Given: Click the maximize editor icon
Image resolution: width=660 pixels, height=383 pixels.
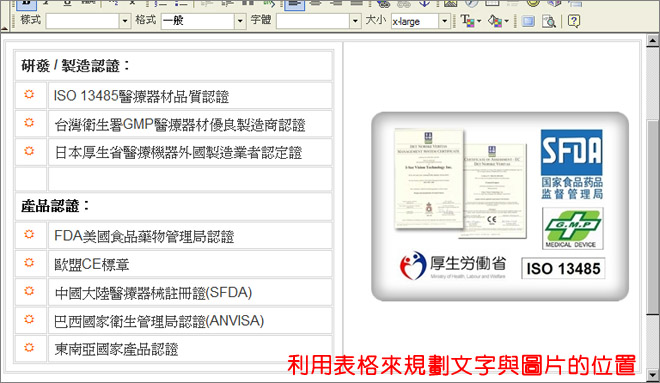Looking at the screenshot, I should pos(528,21).
